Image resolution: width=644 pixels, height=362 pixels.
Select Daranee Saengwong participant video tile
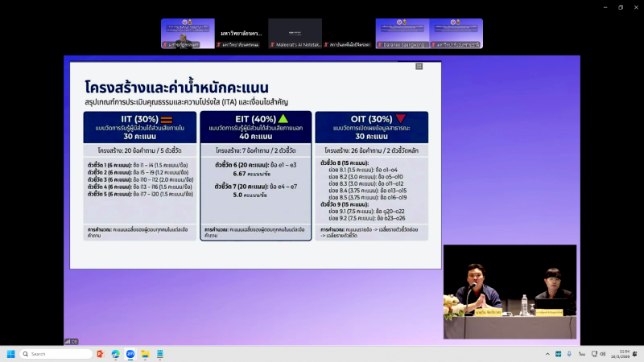click(402, 33)
